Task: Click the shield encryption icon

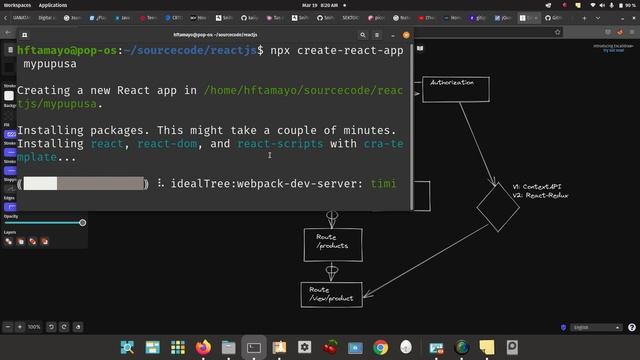Action: coord(563,327)
